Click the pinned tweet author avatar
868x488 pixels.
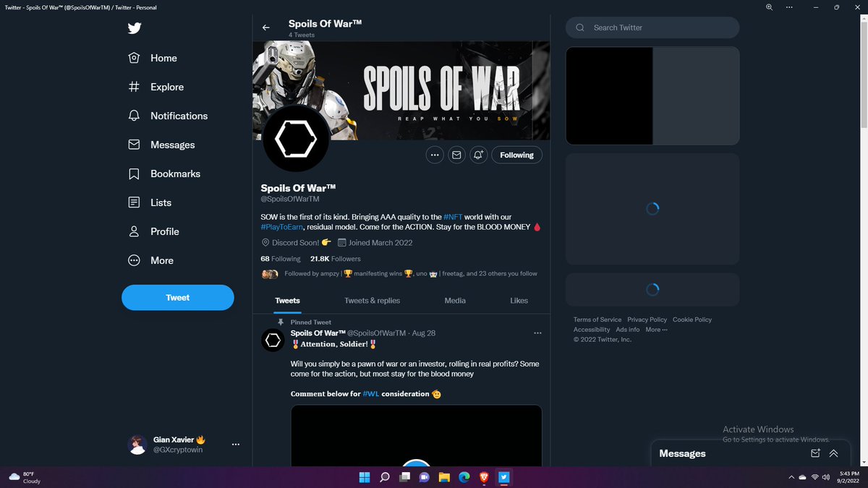(x=273, y=340)
